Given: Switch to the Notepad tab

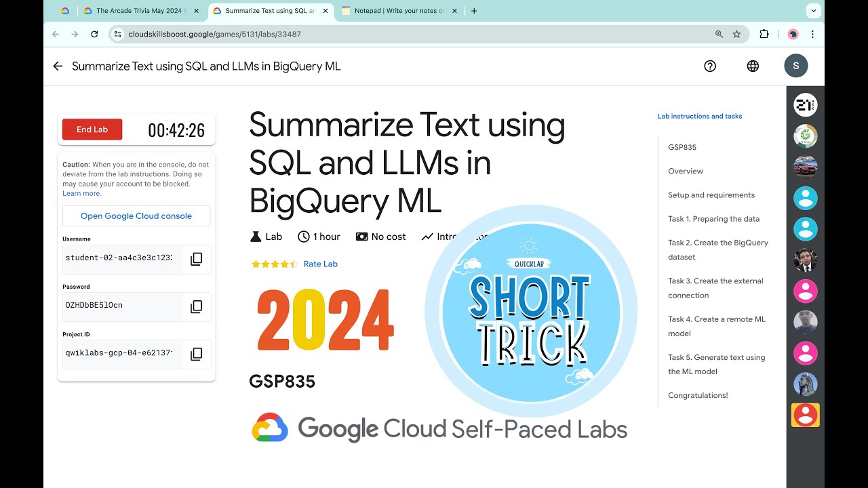Looking at the screenshot, I should 399,11.
